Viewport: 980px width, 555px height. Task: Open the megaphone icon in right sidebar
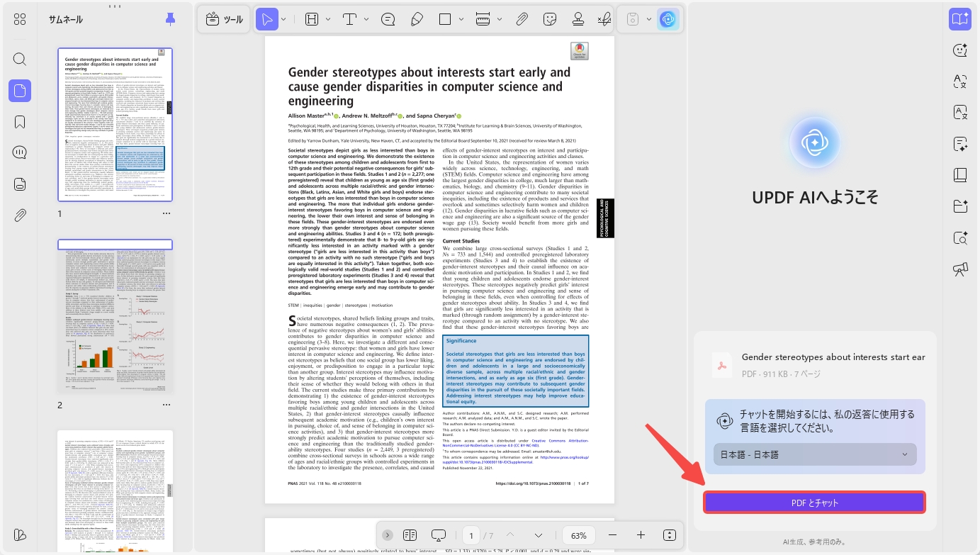[960, 269]
